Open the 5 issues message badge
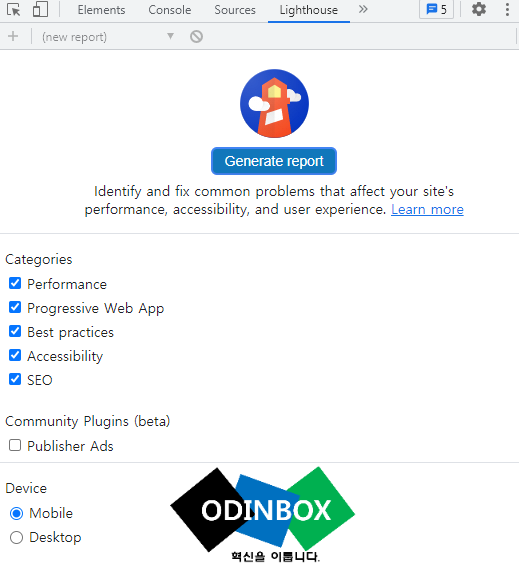This screenshot has height=577, width=519. coord(436,9)
